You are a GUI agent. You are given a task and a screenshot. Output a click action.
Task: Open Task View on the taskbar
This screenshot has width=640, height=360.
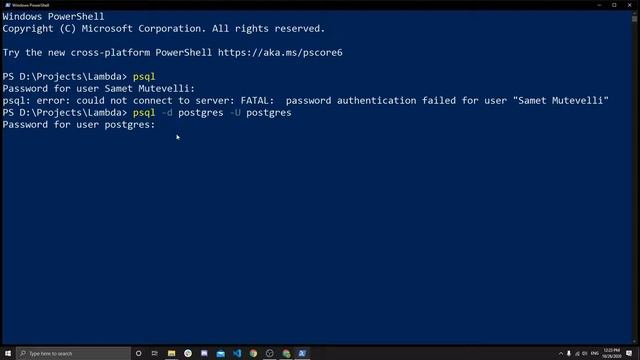[x=155, y=353]
